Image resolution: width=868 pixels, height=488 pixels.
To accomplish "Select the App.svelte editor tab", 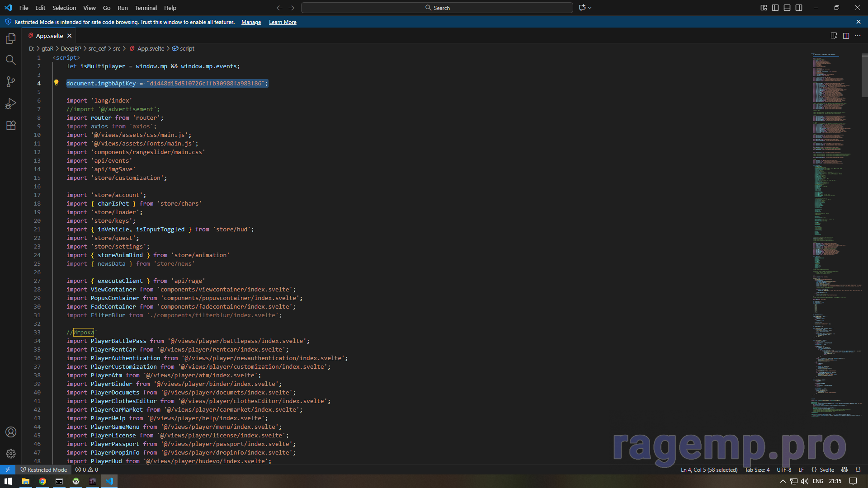I will 49,36.
